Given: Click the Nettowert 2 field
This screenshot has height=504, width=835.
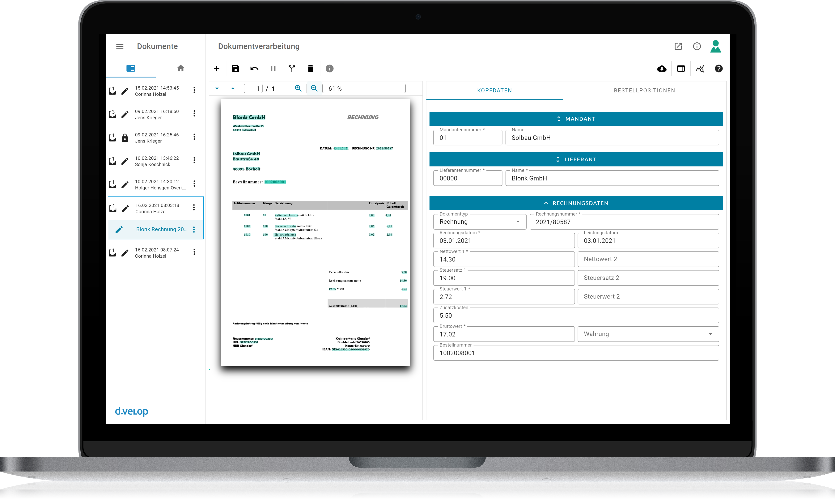Looking at the screenshot, I should pyautogui.click(x=648, y=259).
